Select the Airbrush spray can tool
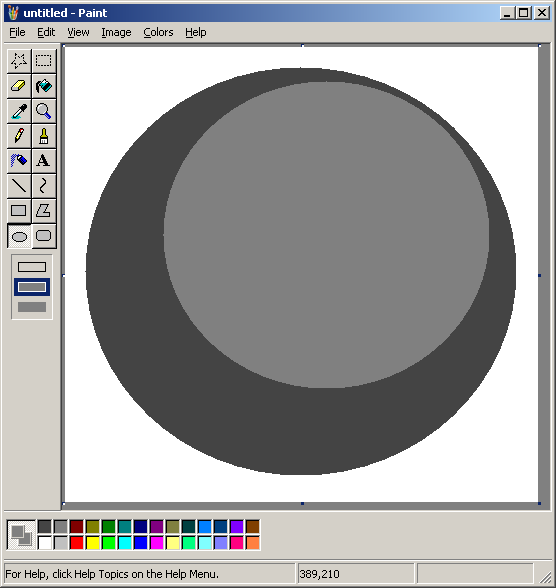 point(19,161)
